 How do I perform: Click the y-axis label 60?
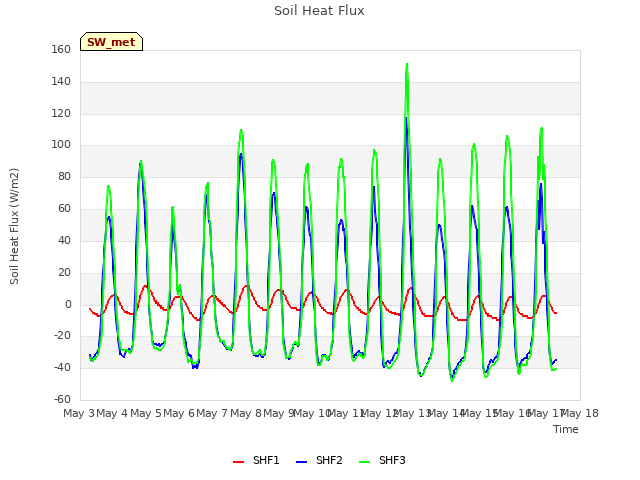pyautogui.click(x=64, y=209)
